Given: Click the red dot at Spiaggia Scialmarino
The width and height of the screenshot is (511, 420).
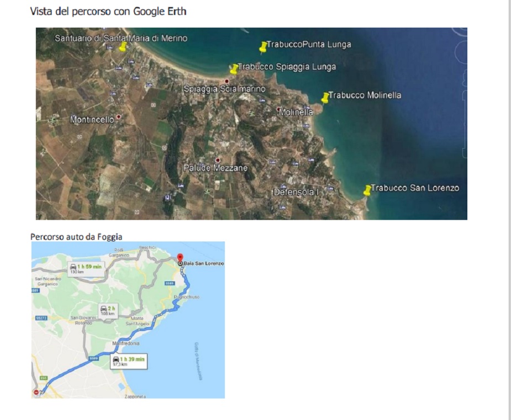Looking at the screenshot, I should 227,81.
